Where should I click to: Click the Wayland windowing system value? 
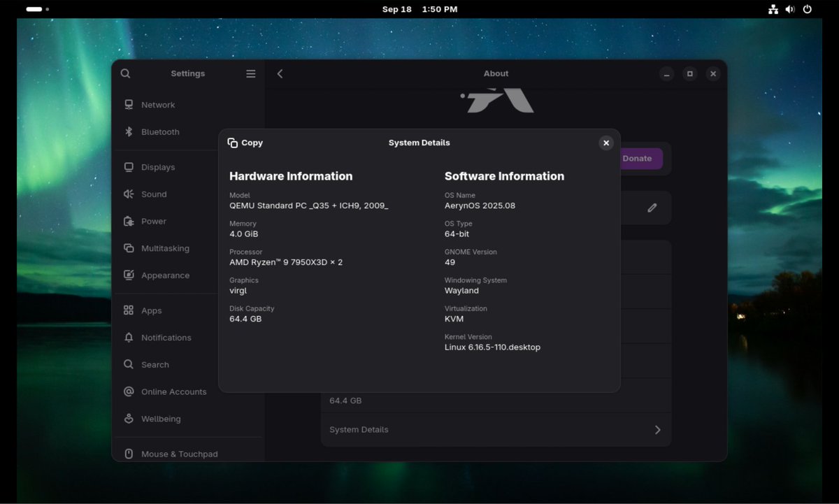point(461,291)
